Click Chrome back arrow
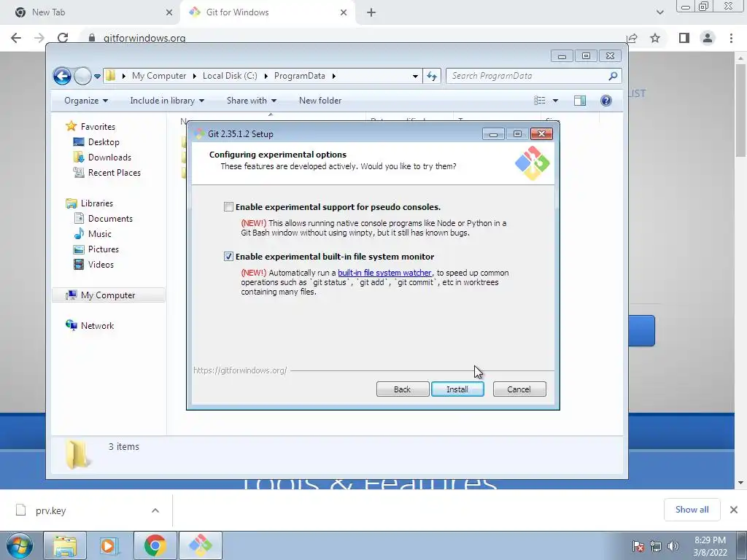Image resolution: width=747 pixels, height=560 pixels. pos(16,38)
